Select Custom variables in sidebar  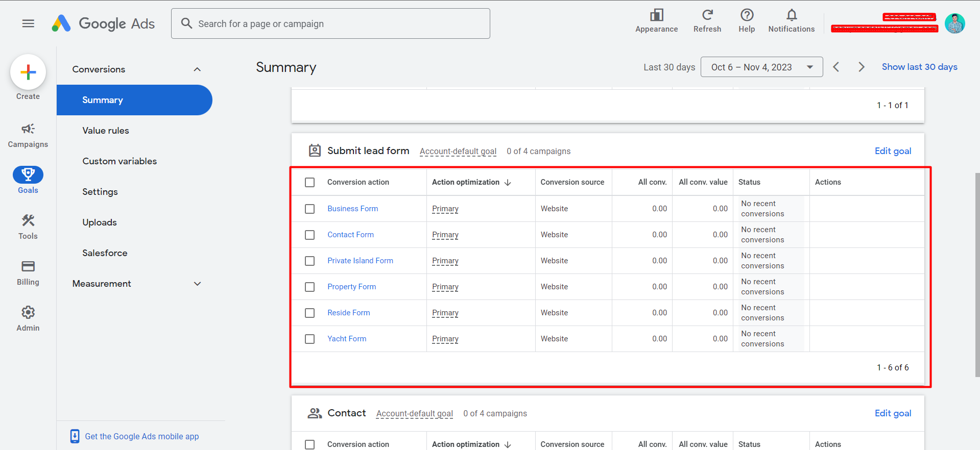(x=119, y=161)
